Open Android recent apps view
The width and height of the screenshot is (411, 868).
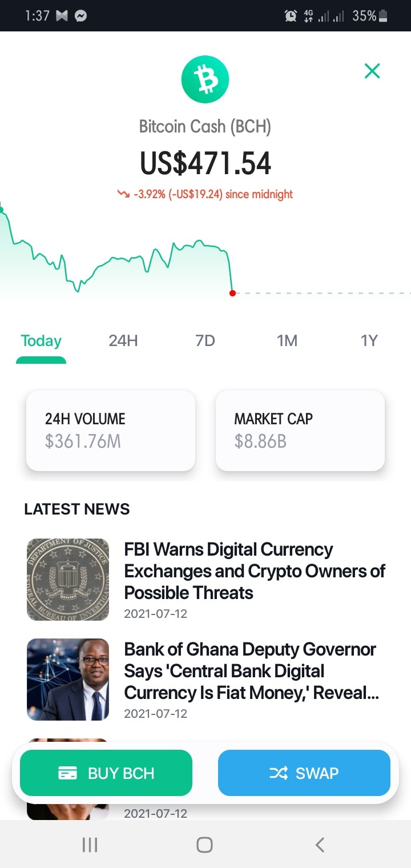coord(90,845)
